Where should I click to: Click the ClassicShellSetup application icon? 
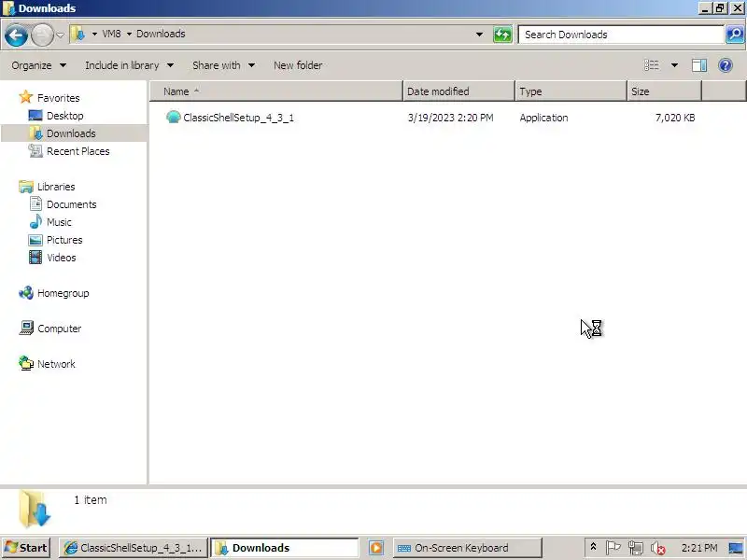pyautogui.click(x=174, y=118)
